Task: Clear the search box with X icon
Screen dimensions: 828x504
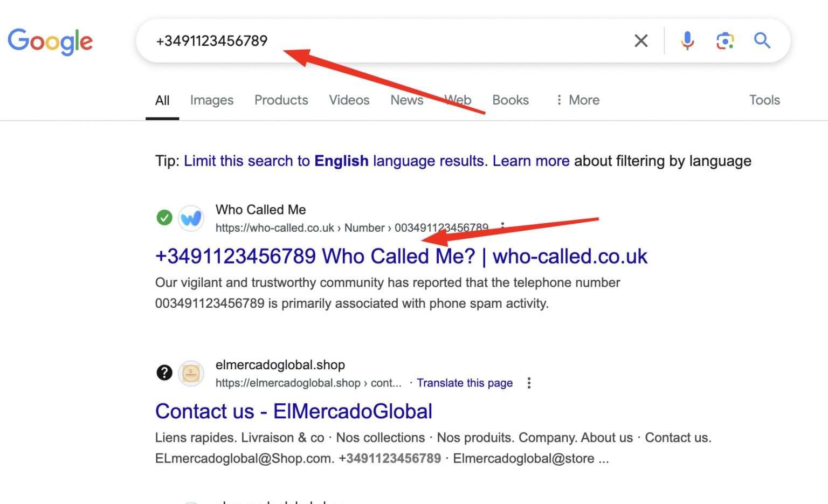Action: [x=641, y=41]
